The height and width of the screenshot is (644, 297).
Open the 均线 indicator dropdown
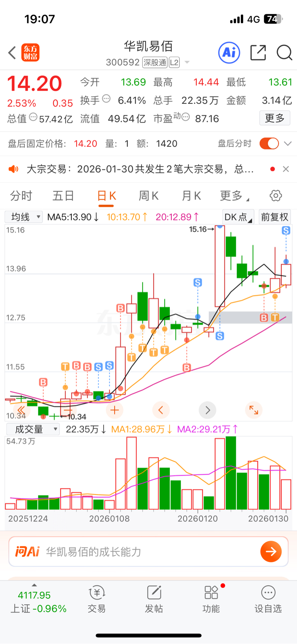24,217
